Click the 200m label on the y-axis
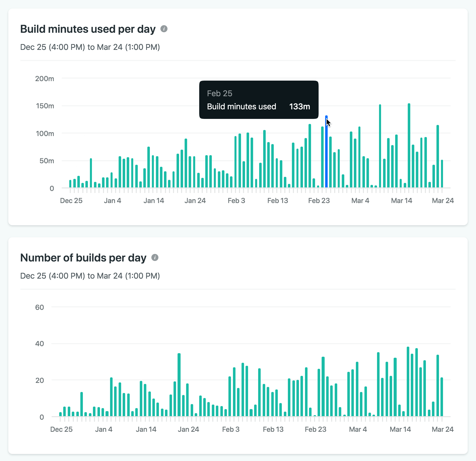 [45, 79]
